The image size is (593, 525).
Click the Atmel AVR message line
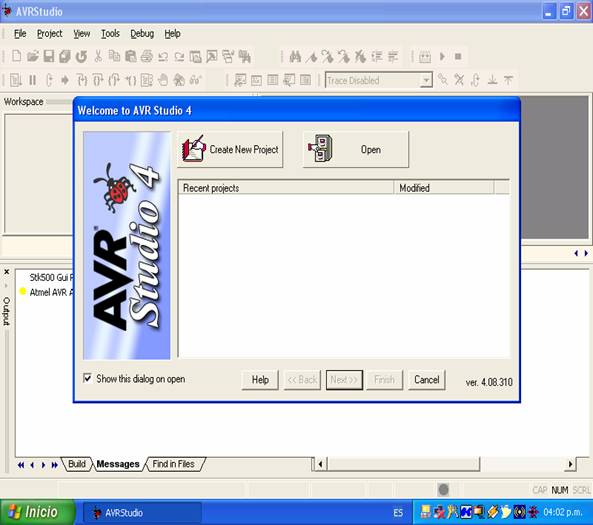(52, 292)
